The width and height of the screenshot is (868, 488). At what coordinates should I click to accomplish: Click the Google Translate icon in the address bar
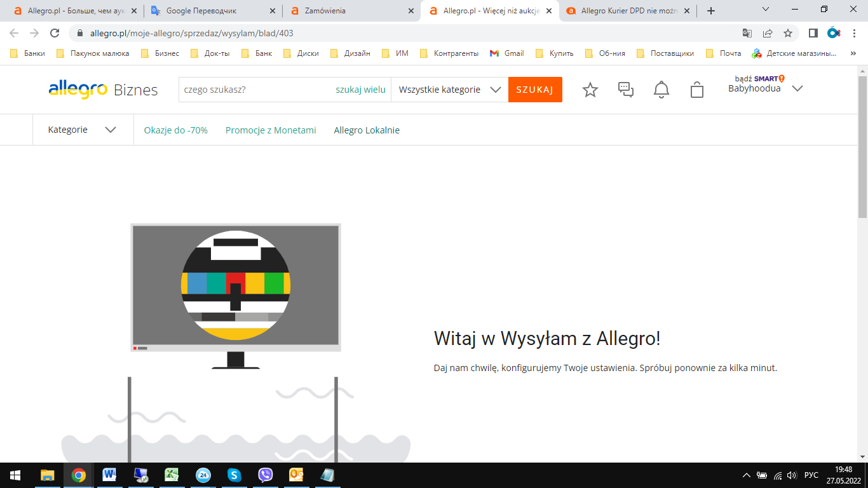[x=747, y=33]
